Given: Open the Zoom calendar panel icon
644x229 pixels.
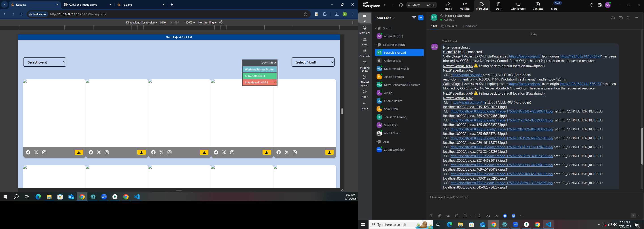Looking at the screenshot, I should tap(600, 5).
